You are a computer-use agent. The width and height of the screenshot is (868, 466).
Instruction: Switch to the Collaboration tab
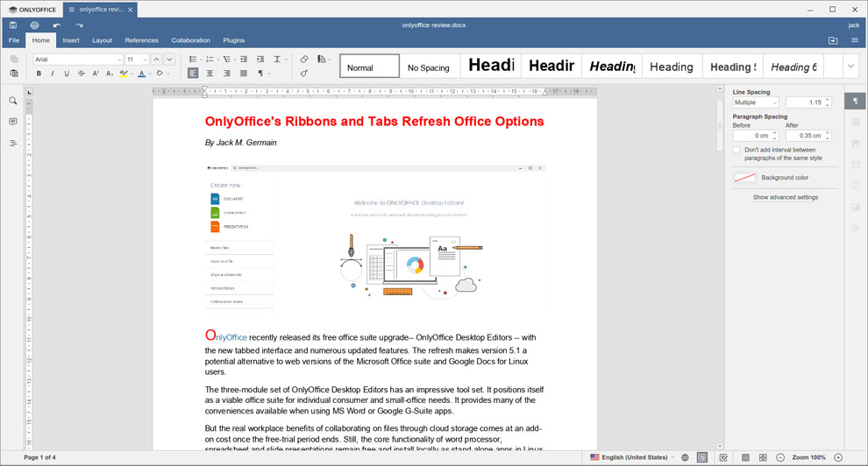tap(190, 40)
